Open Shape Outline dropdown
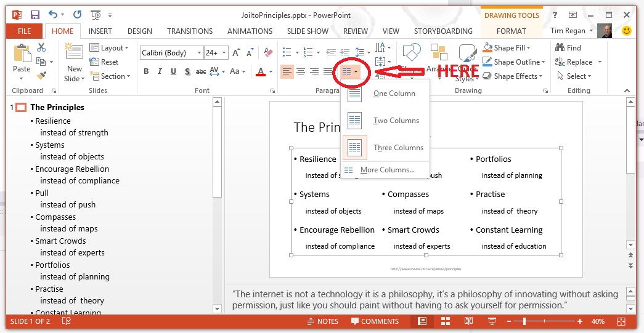Image resolution: width=644 pixels, height=333 pixels. [x=514, y=62]
